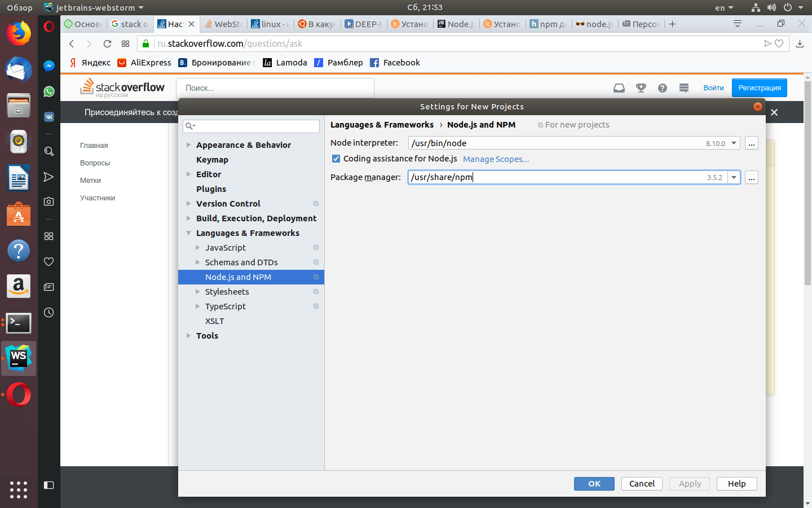Focus the settings search field

pos(251,126)
